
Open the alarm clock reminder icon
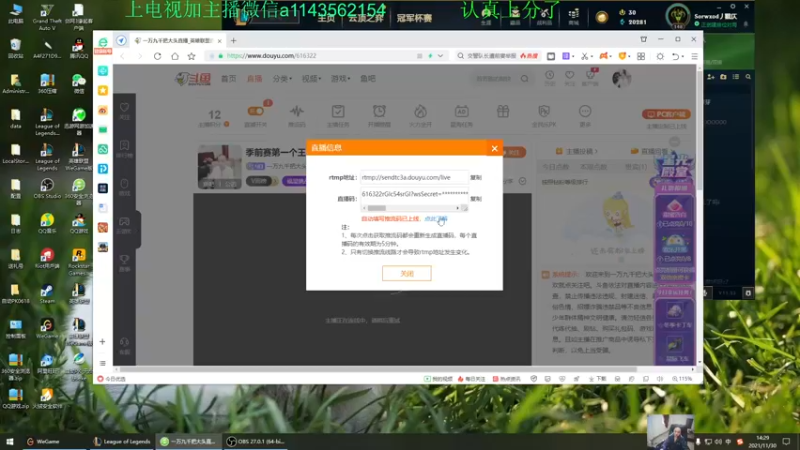pos(379,111)
